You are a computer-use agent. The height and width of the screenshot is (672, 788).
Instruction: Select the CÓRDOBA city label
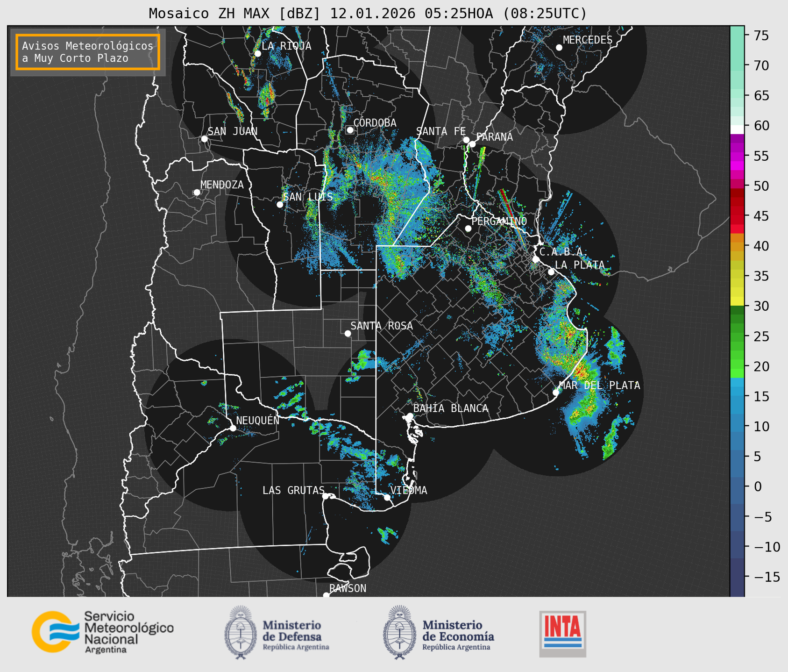(x=375, y=123)
